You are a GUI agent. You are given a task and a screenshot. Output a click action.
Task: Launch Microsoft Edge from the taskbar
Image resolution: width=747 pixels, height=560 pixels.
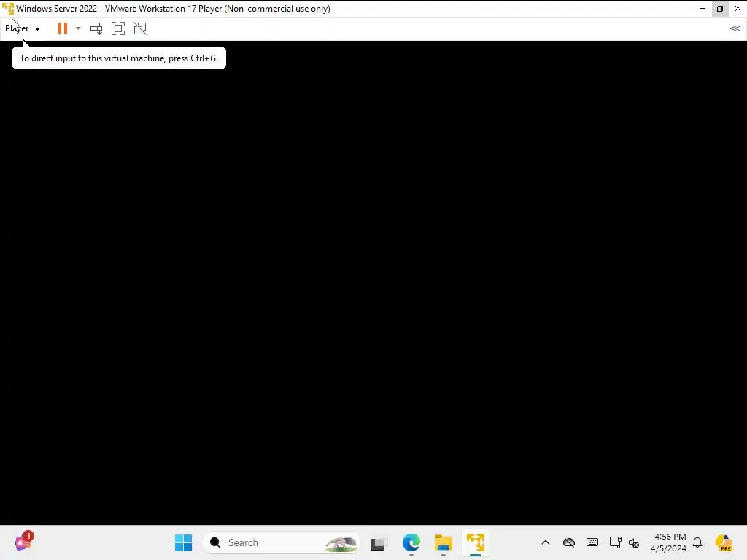tap(411, 542)
